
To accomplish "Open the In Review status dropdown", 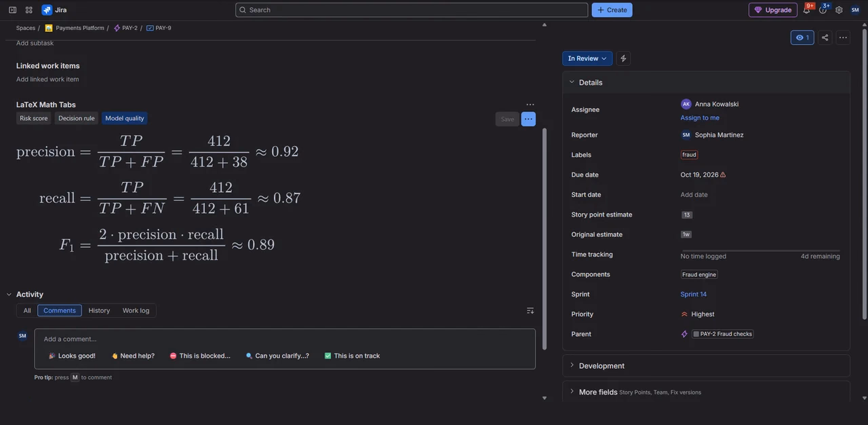I will (x=587, y=58).
